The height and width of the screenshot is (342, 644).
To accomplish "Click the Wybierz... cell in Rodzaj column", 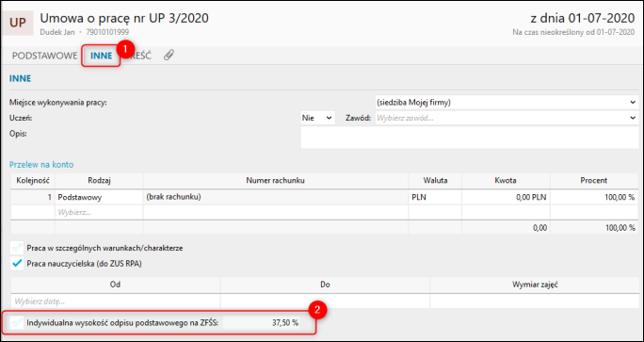I will pos(99,212).
